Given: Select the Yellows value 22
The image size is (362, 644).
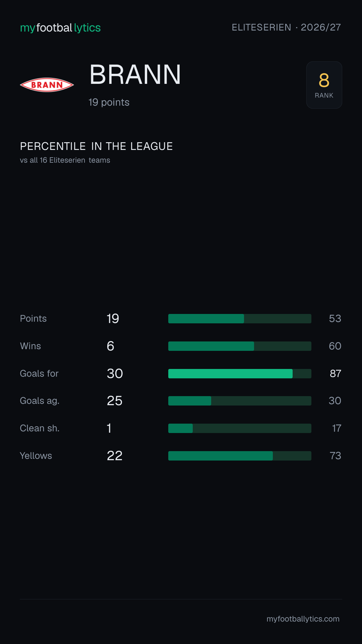Looking at the screenshot, I should point(115,456).
